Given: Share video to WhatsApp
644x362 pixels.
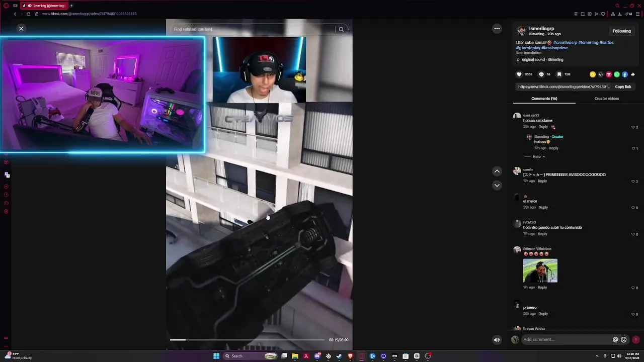Looking at the screenshot, I should pyautogui.click(x=617, y=74).
